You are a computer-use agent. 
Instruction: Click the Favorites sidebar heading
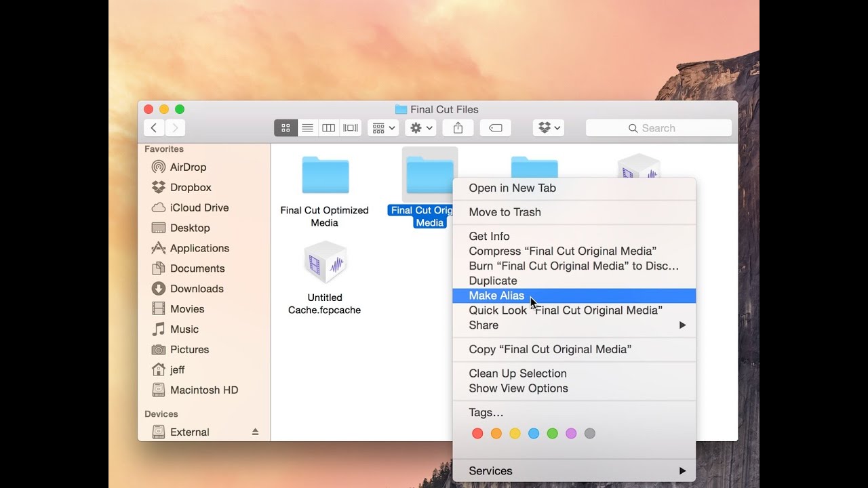coord(164,149)
